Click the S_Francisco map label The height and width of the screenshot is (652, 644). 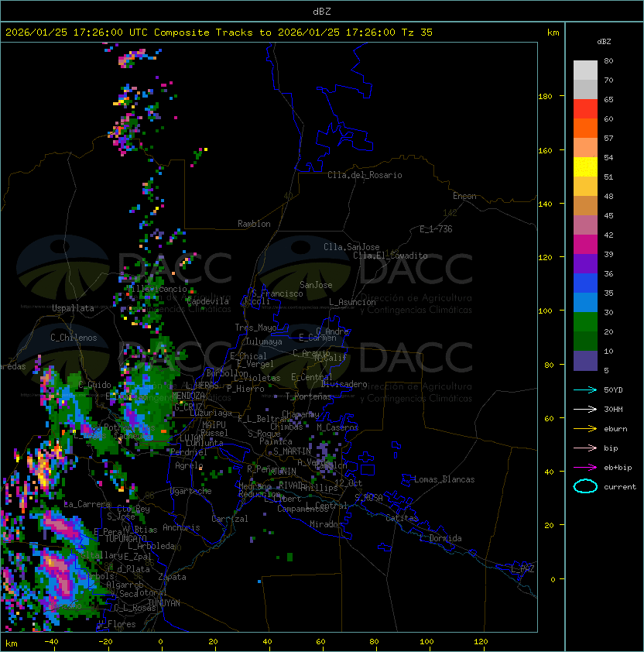pyautogui.click(x=277, y=293)
